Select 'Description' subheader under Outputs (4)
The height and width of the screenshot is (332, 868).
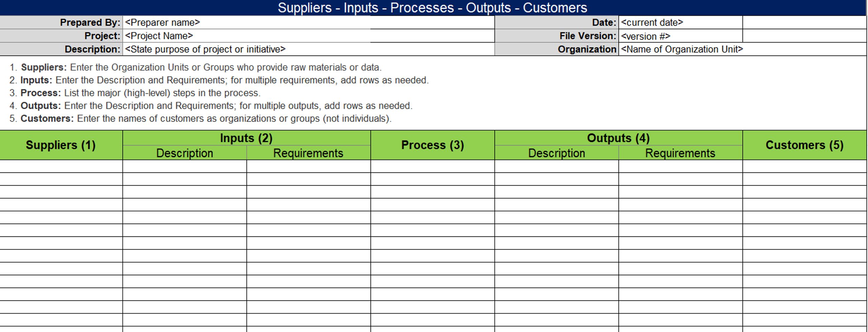pos(557,153)
